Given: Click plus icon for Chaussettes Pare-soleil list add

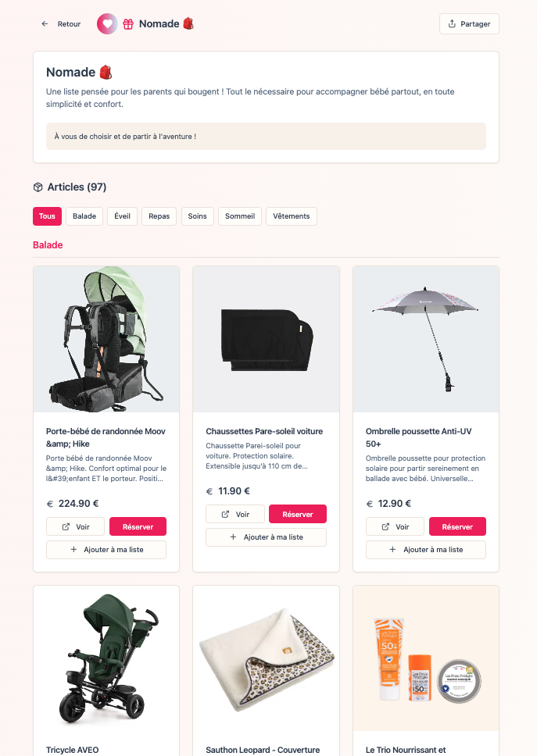Looking at the screenshot, I should click(233, 537).
